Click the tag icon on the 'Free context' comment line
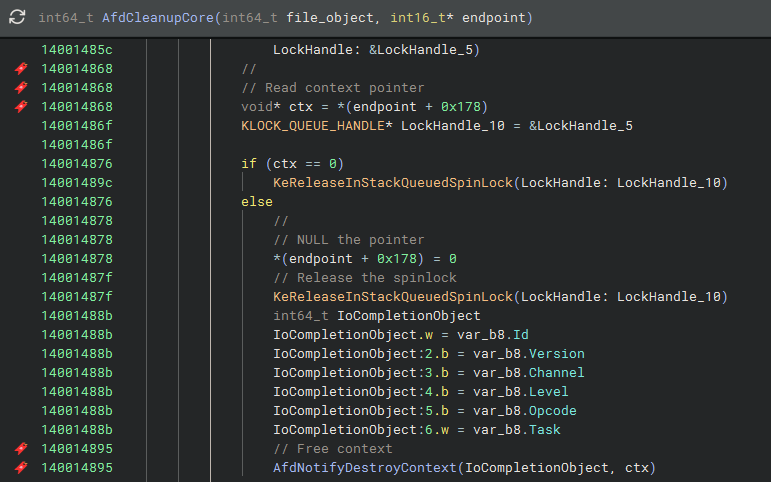The image size is (771, 482). click(x=21, y=449)
